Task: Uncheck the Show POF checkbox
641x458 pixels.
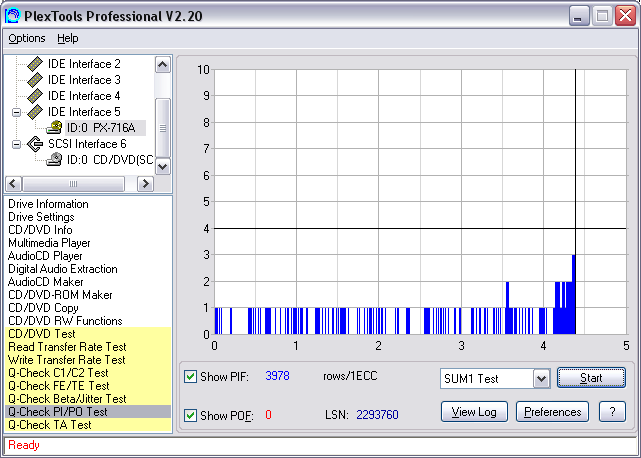Action: 190,415
